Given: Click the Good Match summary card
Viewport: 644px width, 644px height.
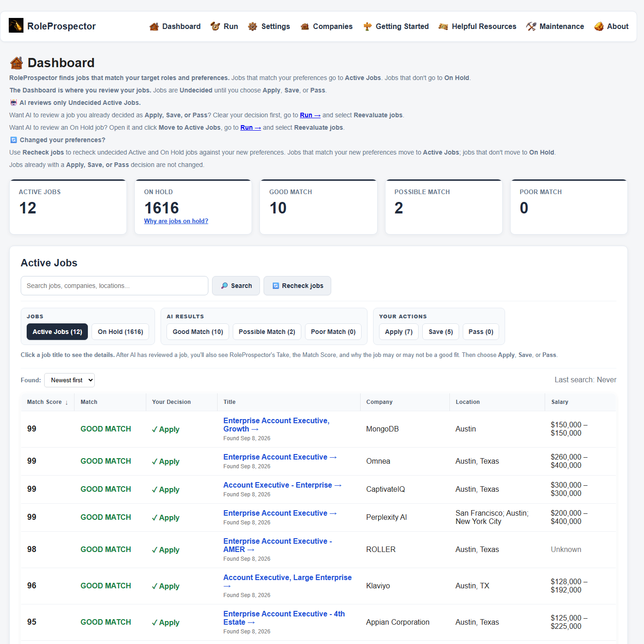Looking at the screenshot, I should pyautogui.click(x=318, y=207).
